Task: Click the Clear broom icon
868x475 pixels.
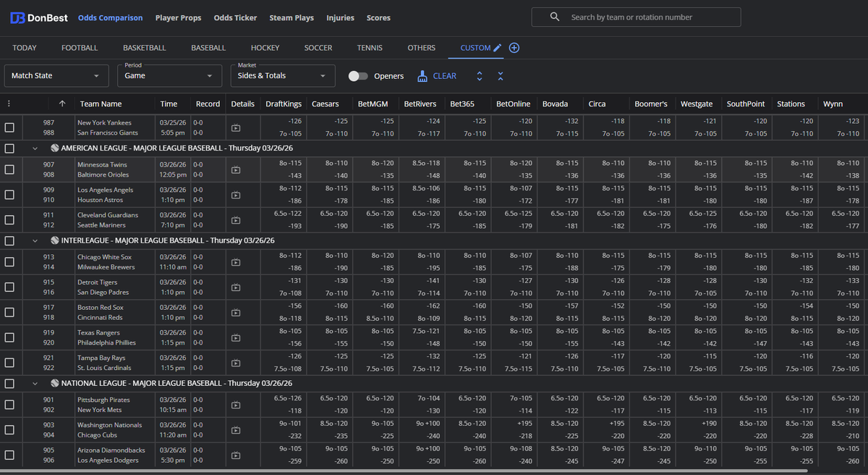Action: pyautogui.click(x=422, y=76)
